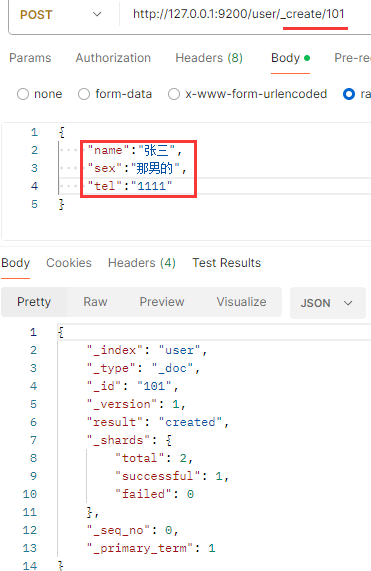Open the Test Results tab

[227, 263]
